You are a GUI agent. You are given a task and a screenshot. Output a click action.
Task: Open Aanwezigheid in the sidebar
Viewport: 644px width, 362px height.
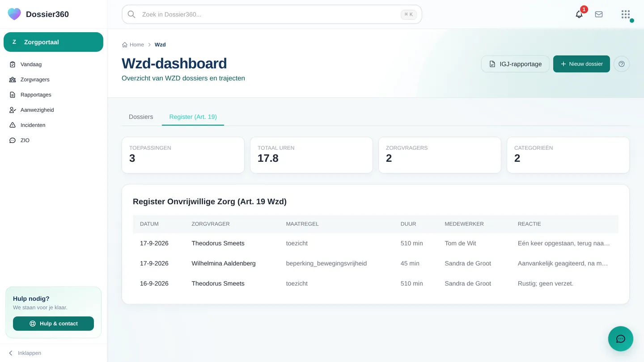pyautogui.click(x=54, y=110)
